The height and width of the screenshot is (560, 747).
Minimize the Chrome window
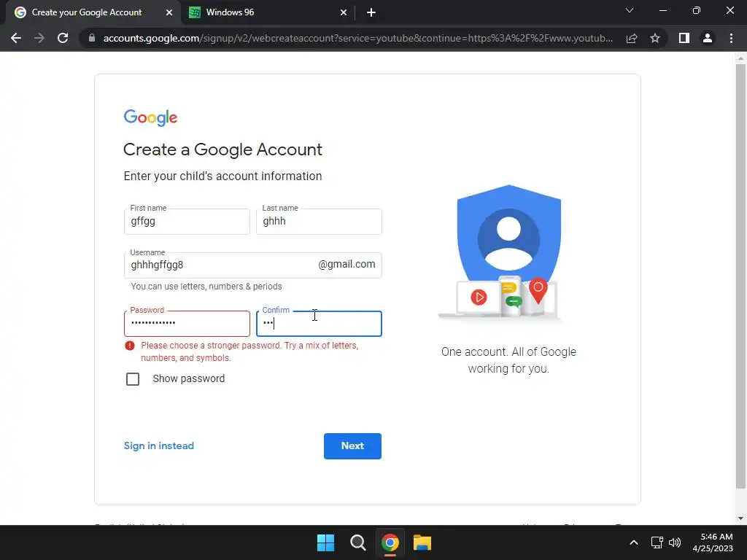pos(662,10)
